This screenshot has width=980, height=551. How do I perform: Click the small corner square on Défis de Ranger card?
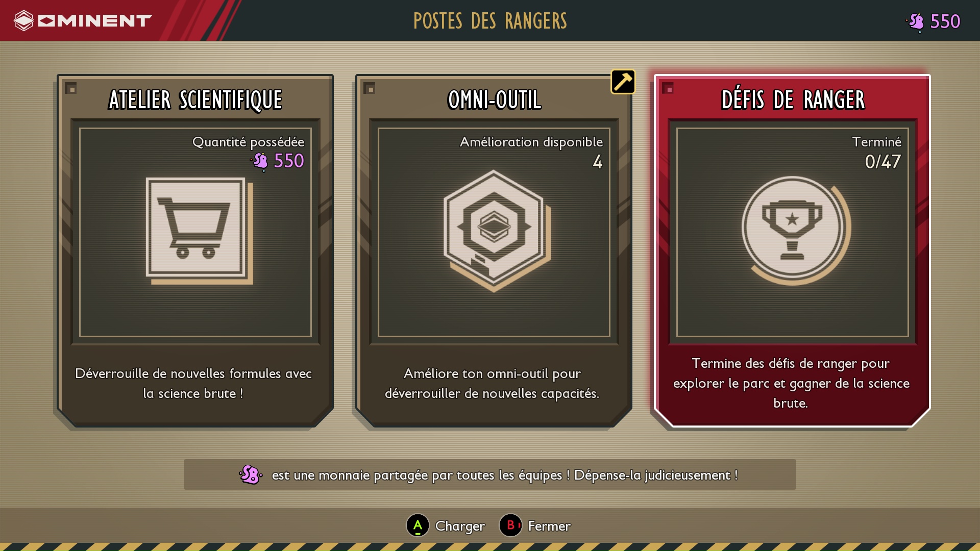click(x=668, y=88)
